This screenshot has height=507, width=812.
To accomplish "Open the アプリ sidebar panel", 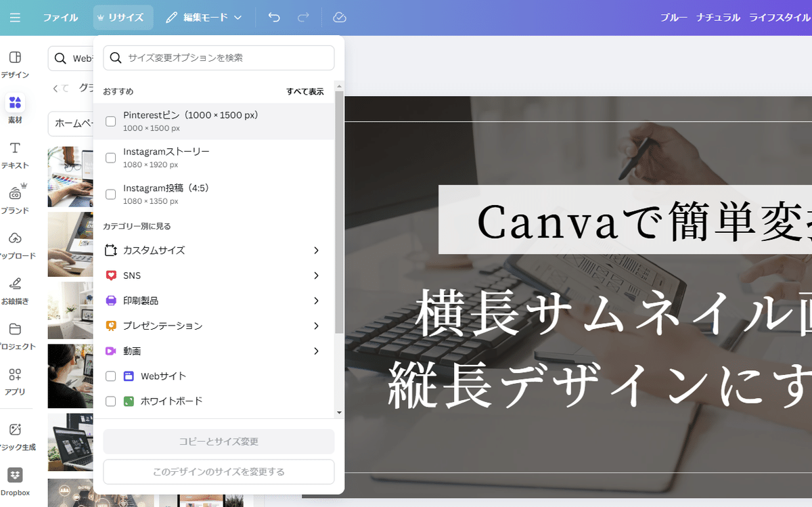I will click(15, 381).
